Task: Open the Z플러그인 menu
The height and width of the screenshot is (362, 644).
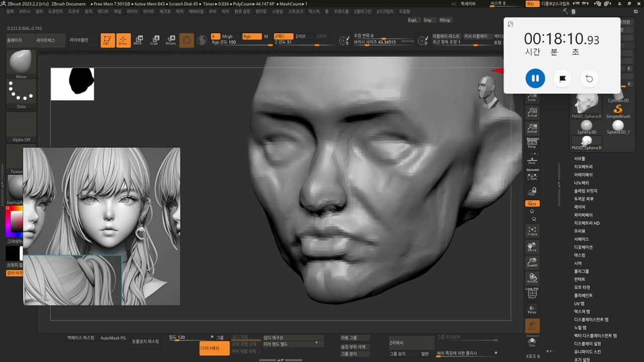Action: coord(363,11)
